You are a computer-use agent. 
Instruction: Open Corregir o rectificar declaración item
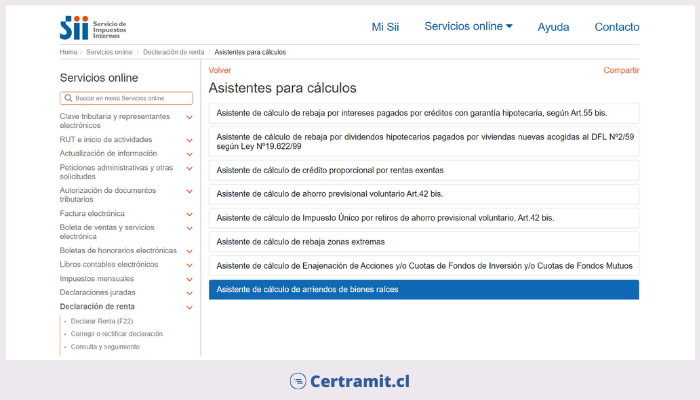point(117,333)
